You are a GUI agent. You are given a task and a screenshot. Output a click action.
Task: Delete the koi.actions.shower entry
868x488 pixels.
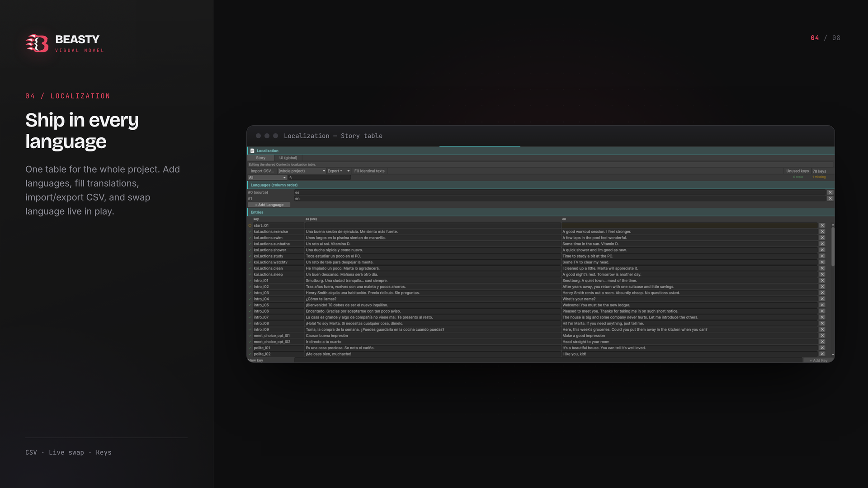click(822, 250)
